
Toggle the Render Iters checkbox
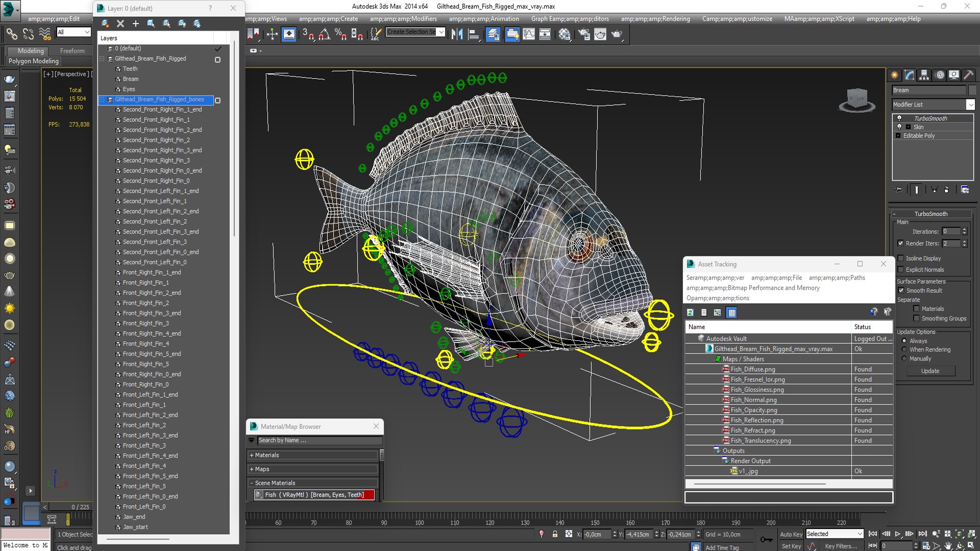pos(900,243)
